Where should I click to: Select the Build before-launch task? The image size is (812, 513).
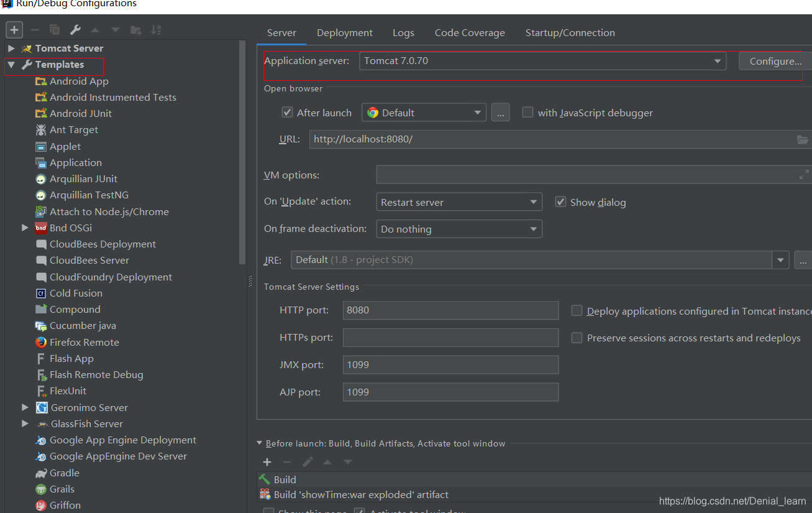click(534, 479)
